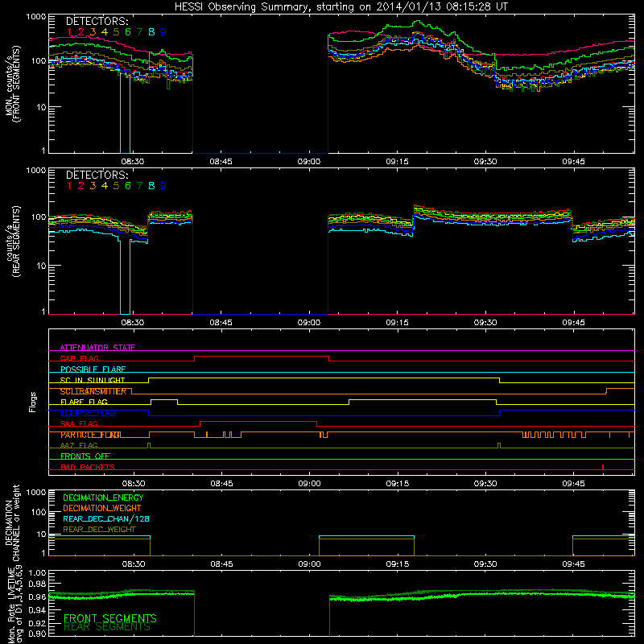Click the ECLIPSE FLAG label

pos(88,413)
